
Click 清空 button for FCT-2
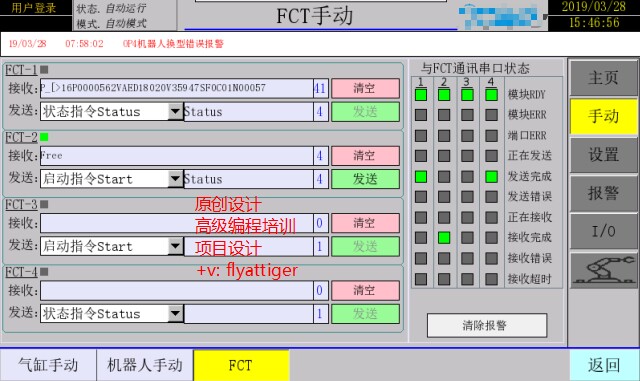pyautogui.click(x=365, y=156)
